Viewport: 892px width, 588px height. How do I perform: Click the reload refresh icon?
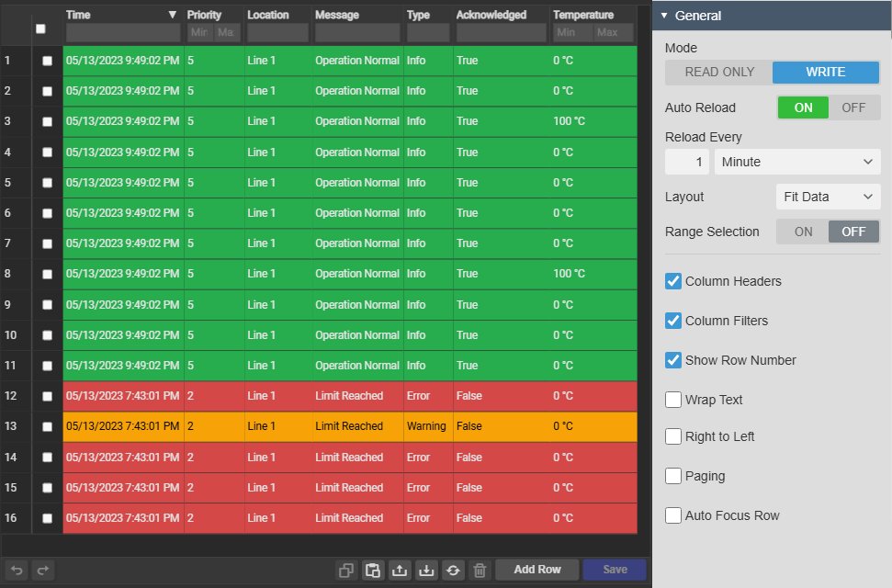point(453,570)
